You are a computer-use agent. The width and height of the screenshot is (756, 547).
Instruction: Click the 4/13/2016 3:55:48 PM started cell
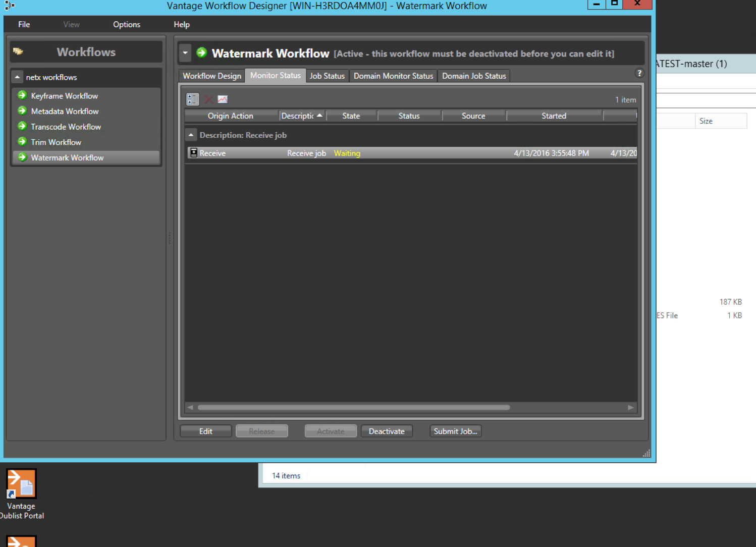point(551,153)
